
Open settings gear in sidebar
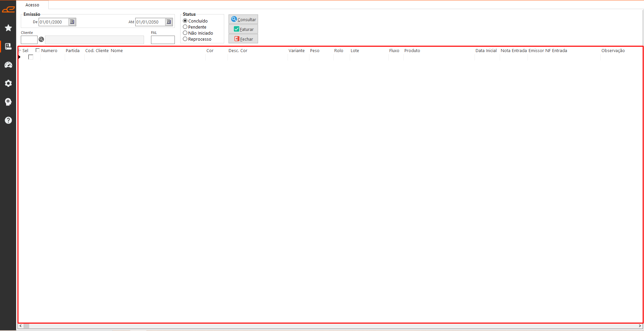click(8, 83)
